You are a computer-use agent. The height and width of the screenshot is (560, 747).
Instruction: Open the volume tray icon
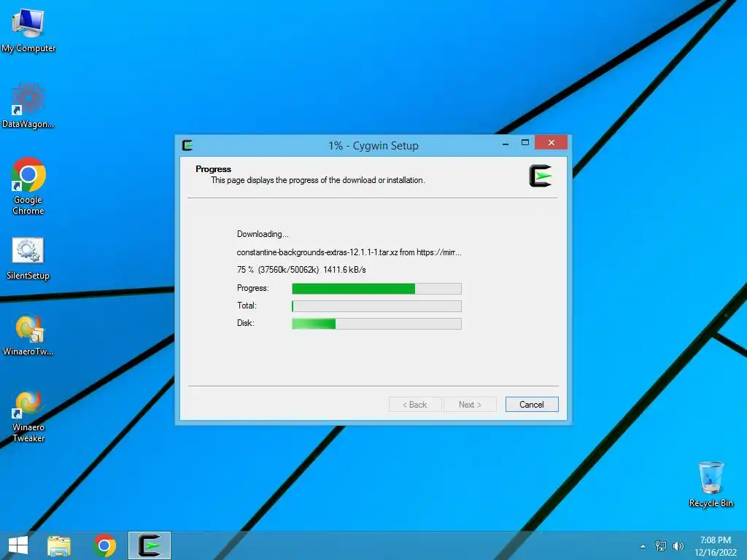pyautogui.click(x=678, y=545)
